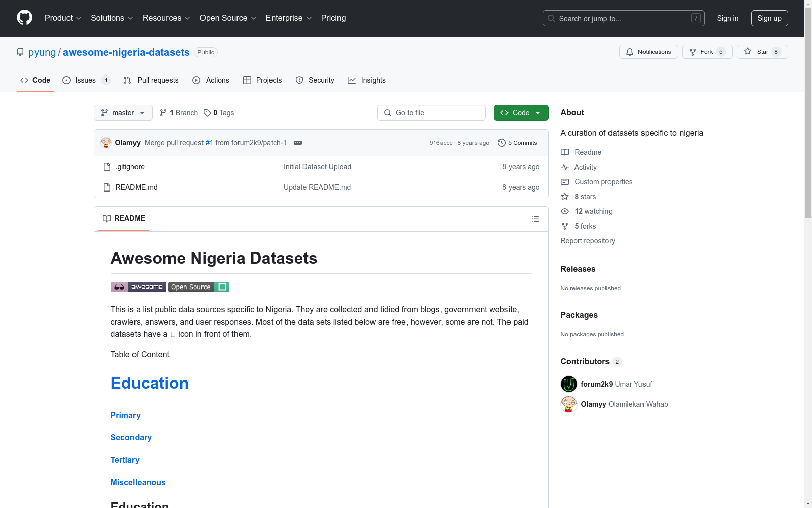View the 1 Branch list
The width and height of the screenshot is (812, 508).
tap(179, 113)
